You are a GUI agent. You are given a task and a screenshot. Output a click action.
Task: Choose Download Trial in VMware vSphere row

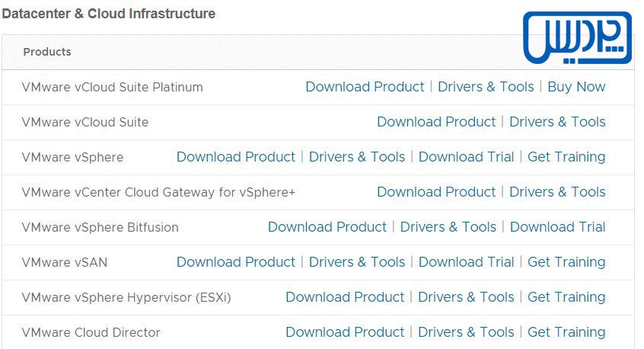pyautogui.click(x=466, y=157)
